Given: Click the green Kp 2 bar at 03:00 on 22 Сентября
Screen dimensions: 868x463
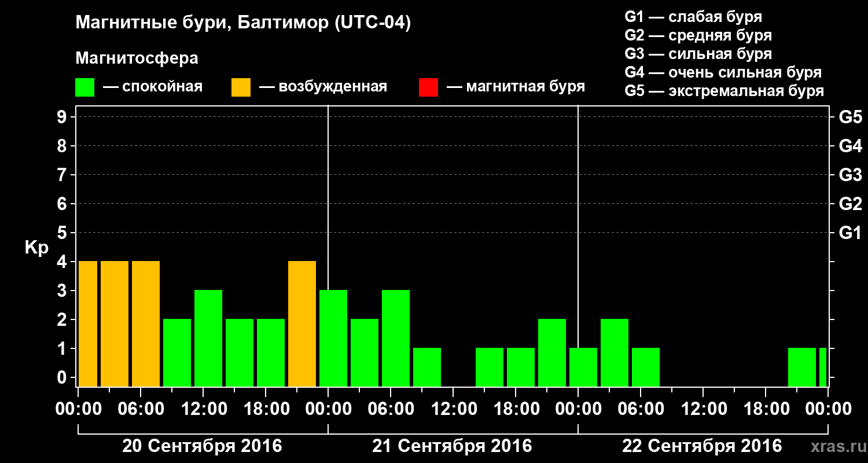Looking at the screenshot, I should [x=615, y=352].
